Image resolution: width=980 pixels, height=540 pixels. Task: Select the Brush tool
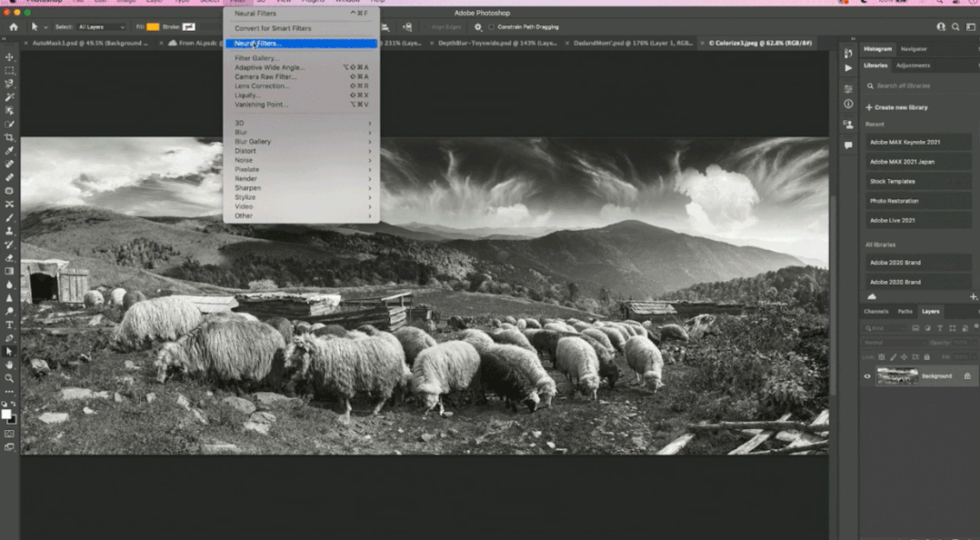coord(9,217)
